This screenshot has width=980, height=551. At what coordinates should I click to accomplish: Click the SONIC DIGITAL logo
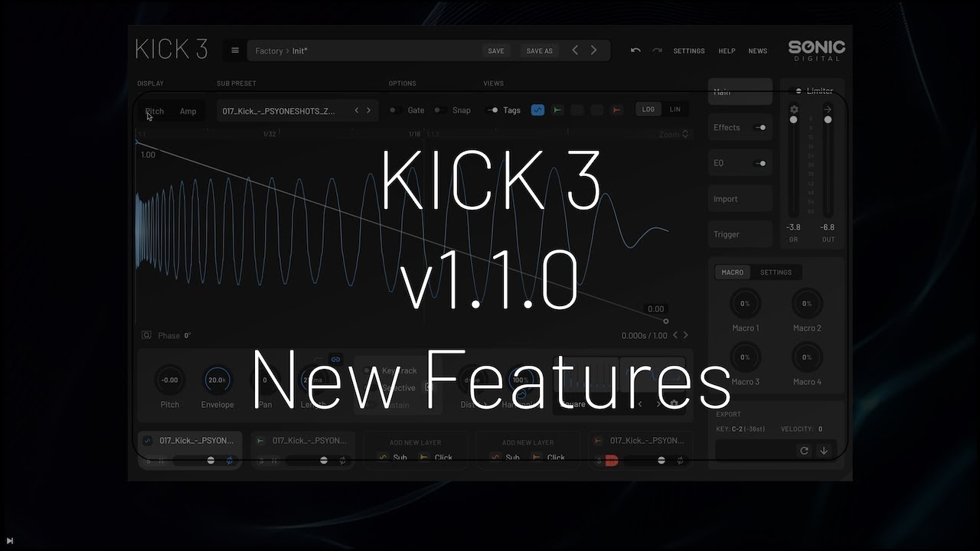click(817, 51)
